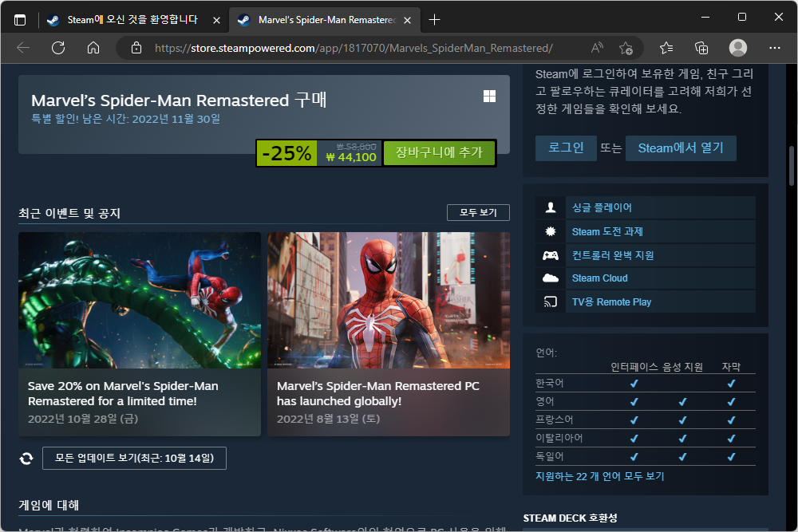Click the ₩ 44,100 discounted price

pos(351,158)
